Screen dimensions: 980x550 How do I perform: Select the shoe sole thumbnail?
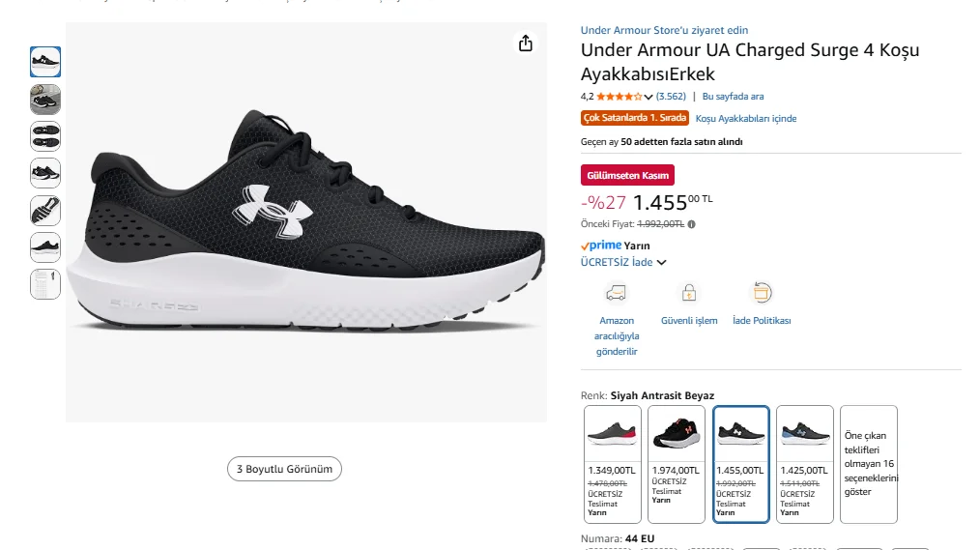click(45, 135)
